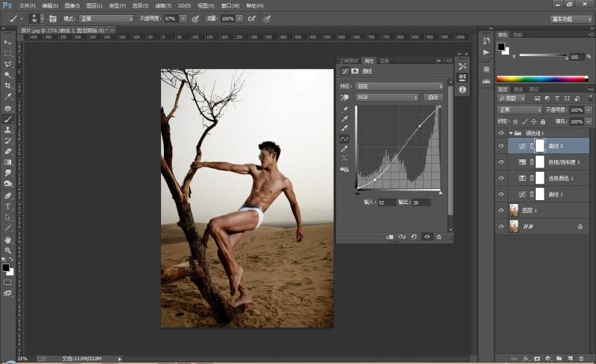Screen dimensions: 596x364
Task: Click the 输入 value field in Curves
Action: pos(387,202)
